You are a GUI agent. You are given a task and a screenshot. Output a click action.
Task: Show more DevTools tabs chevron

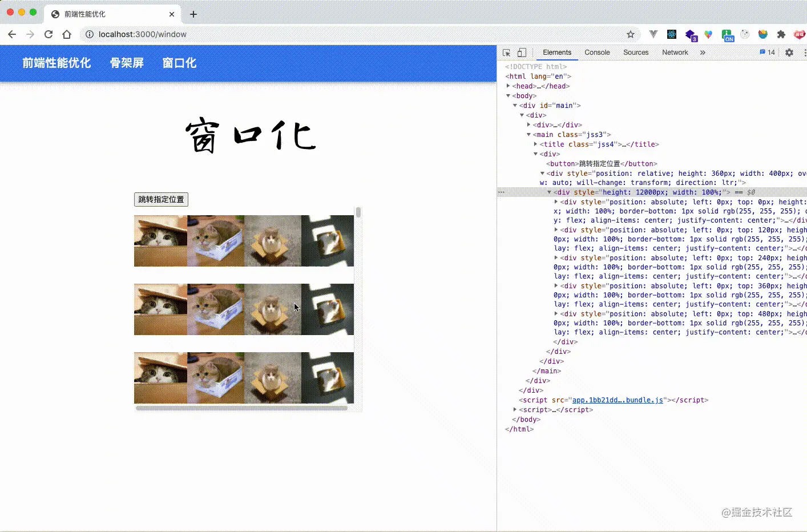pos(703,53)
